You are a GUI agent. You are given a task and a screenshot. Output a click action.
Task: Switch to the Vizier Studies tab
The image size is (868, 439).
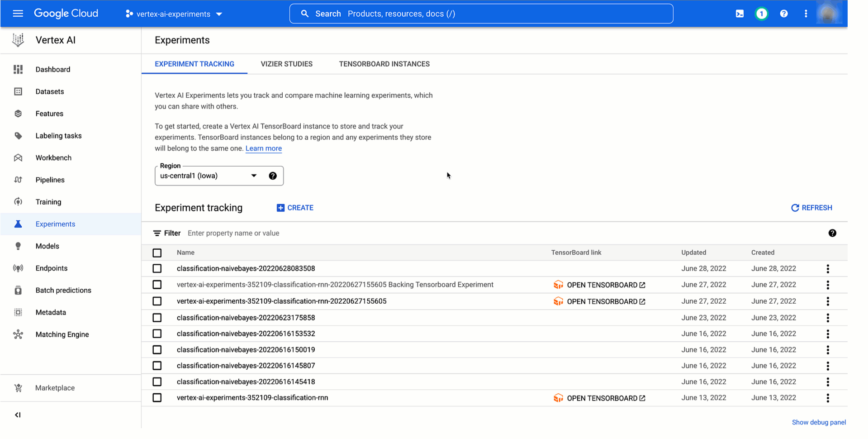286,64
